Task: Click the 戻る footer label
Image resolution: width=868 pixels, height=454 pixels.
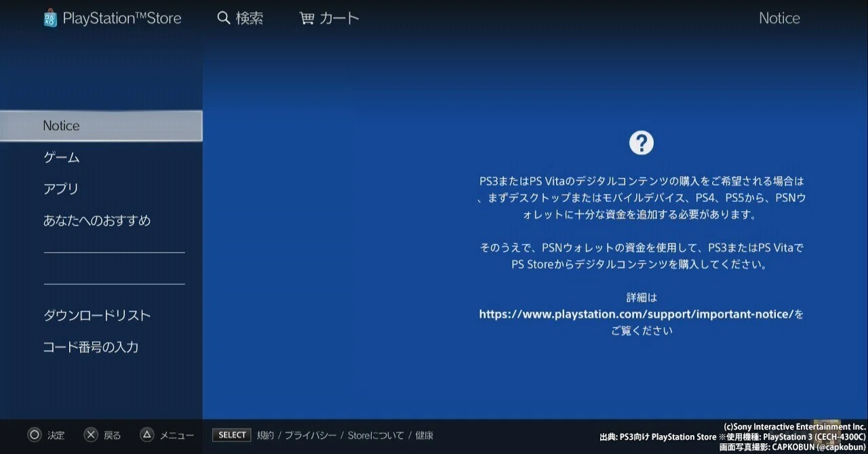Action: click(112, 436)
